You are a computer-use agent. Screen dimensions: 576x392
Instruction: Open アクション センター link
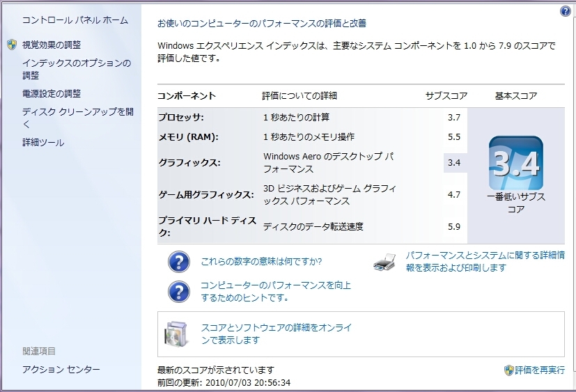point(61,369)
